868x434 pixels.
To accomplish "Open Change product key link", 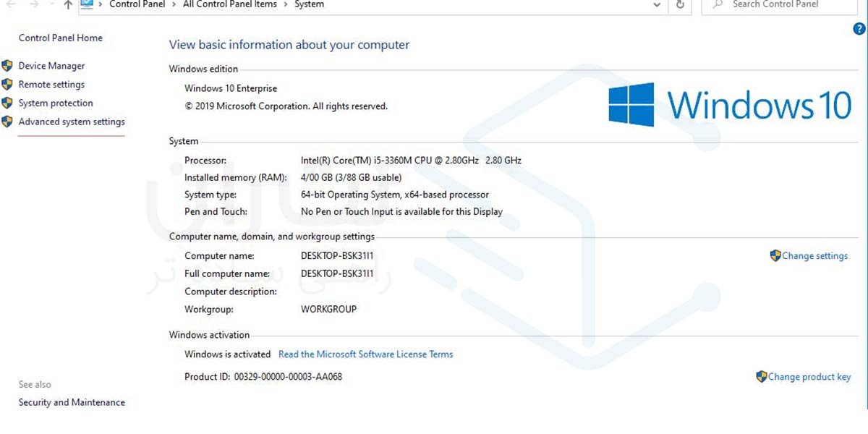I will [809, 377].
